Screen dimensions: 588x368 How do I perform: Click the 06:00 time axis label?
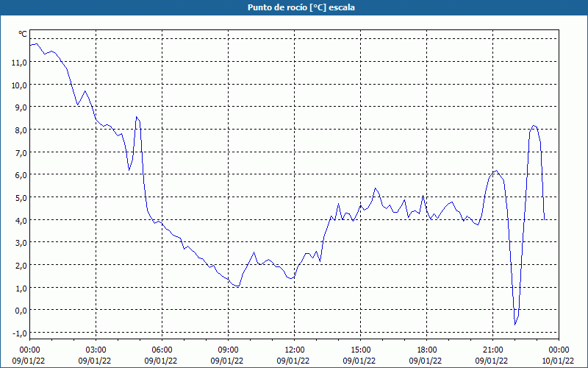(162, 350)
